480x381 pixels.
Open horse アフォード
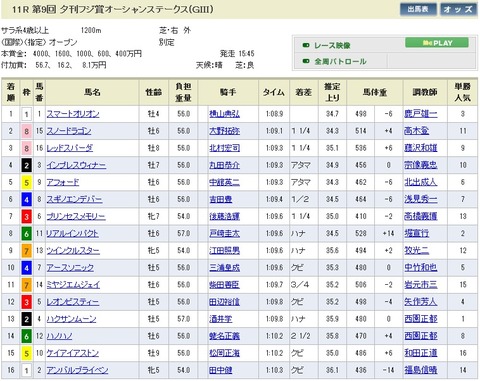63,182
